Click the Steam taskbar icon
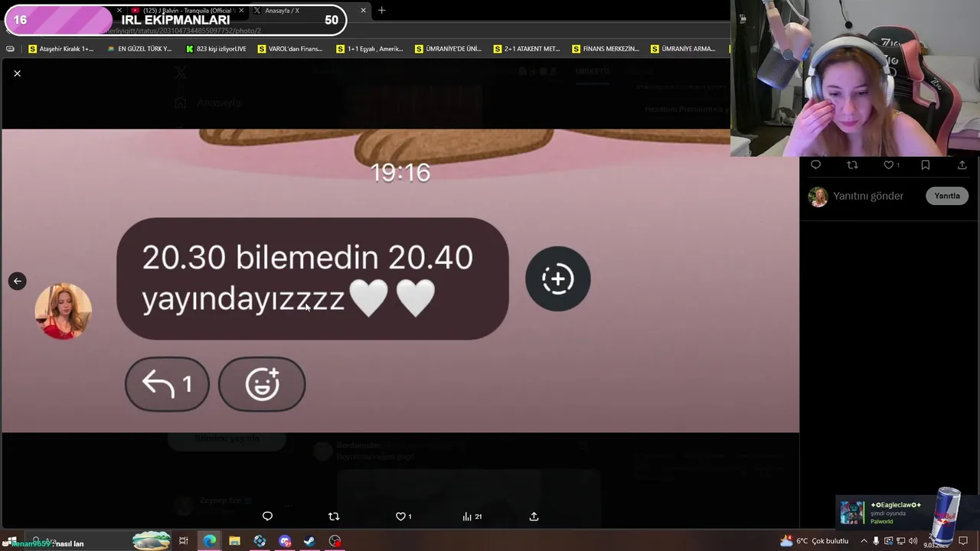 [309, 541]
